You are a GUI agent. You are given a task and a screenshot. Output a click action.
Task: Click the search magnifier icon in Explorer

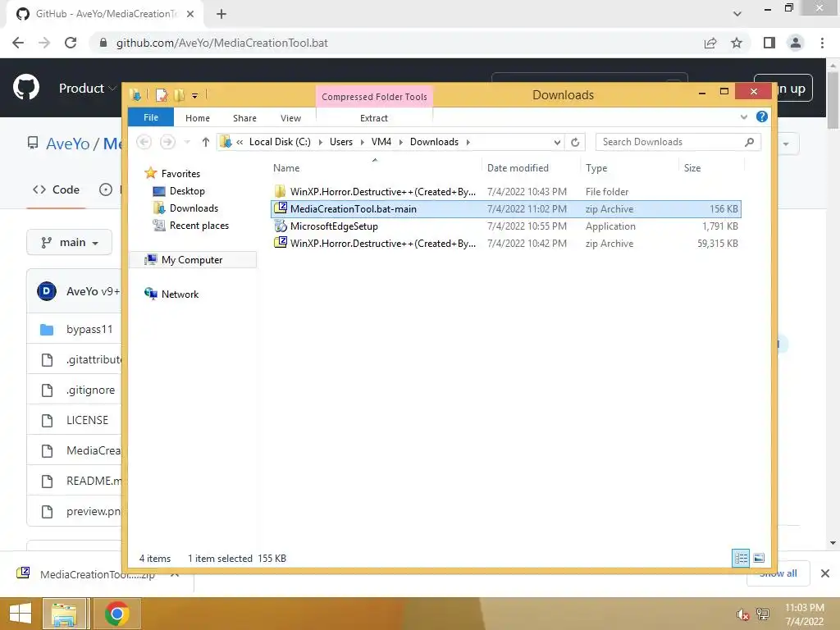(x=749, y=142)
